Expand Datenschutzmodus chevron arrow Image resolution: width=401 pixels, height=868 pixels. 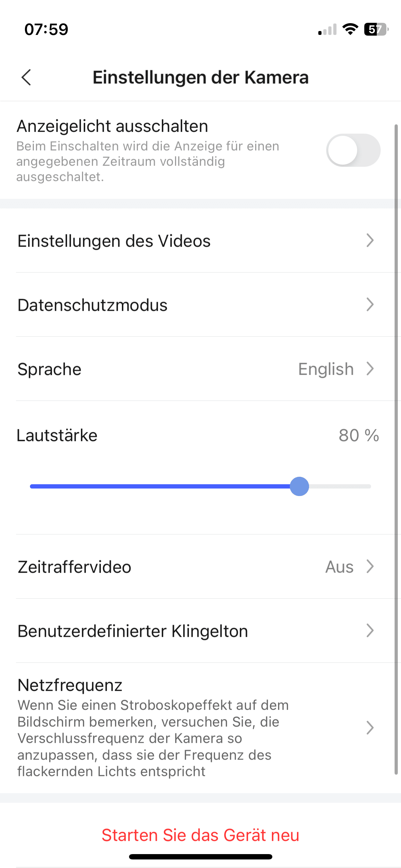pyautogui.click(x=370, y=305)
